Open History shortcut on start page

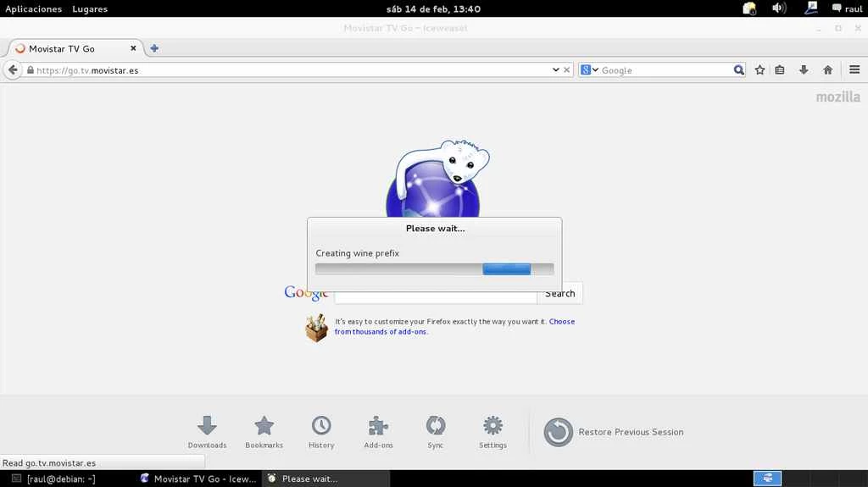(x=321, y=432)
